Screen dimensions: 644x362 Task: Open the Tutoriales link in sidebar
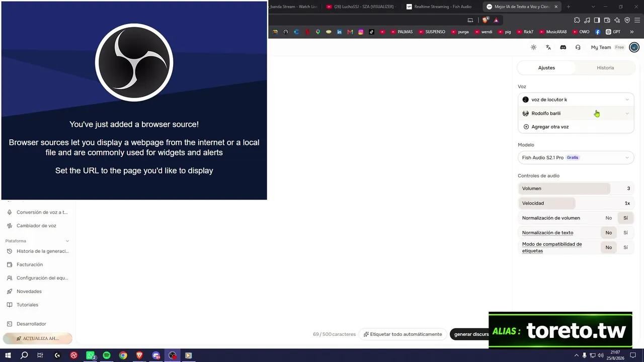point(38,305)
